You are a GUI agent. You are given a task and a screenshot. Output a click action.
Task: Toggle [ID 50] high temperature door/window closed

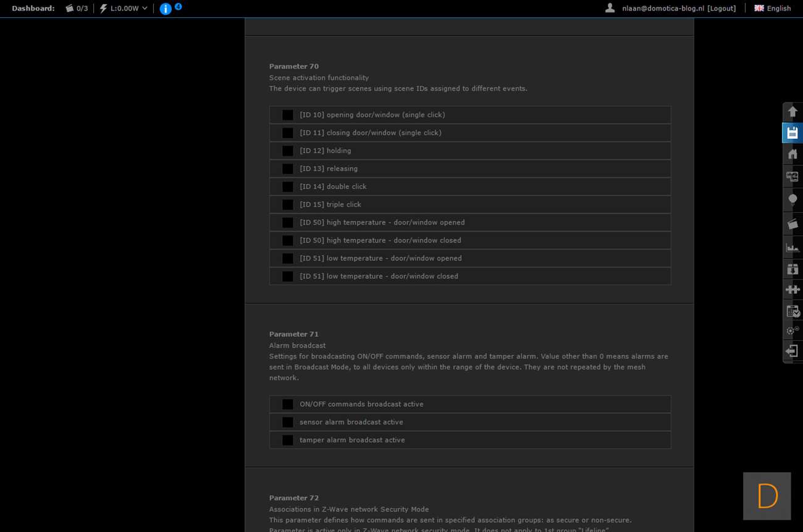288,240
